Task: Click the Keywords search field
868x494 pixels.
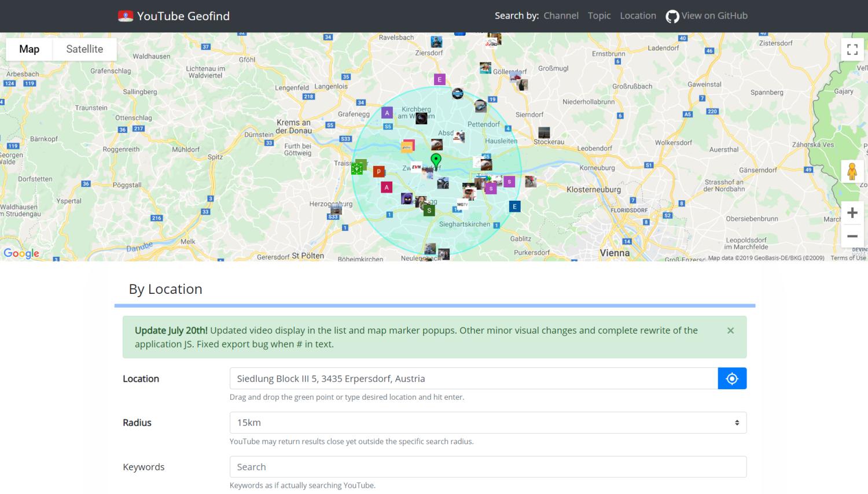Action: click(x=488, y=467)
